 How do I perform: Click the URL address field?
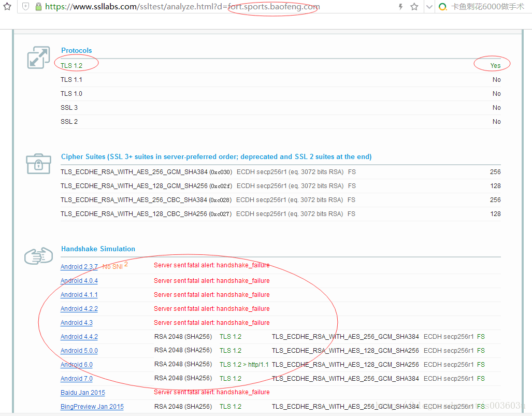(182, 6)
